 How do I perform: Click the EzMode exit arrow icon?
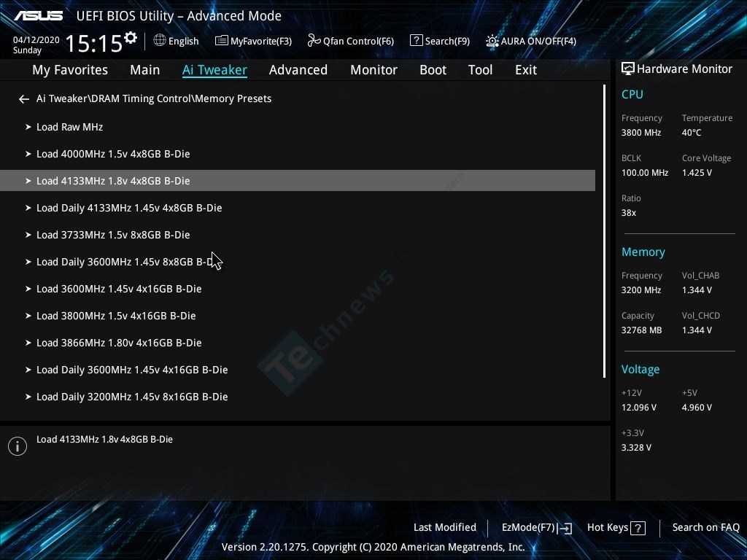[x=565, y=528]
